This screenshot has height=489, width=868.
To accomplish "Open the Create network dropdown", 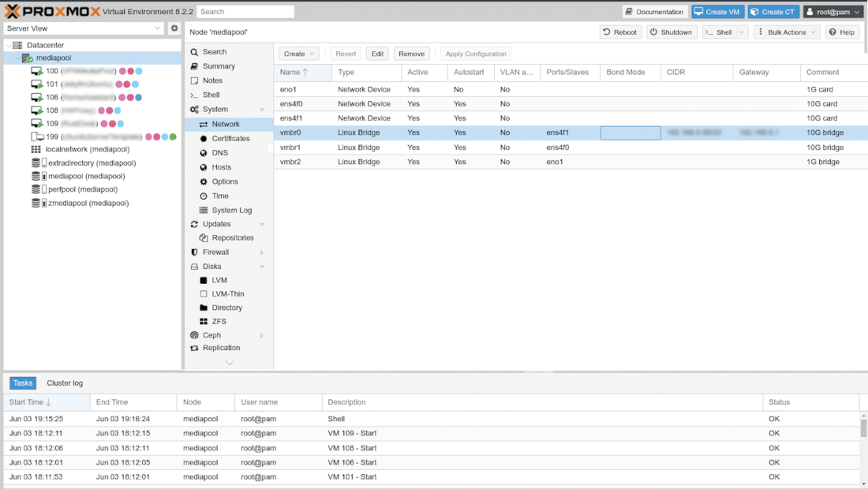I will coord(299,54).
